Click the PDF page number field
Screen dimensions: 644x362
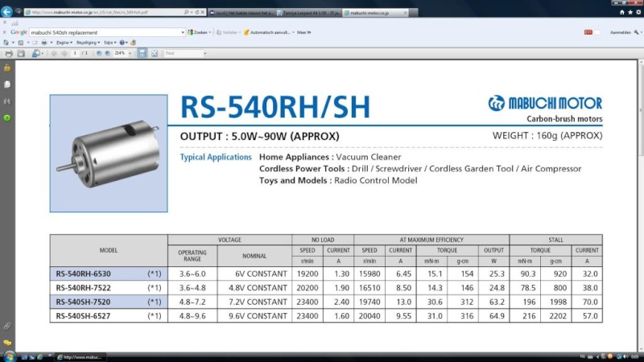pyautogui.click(x=75, y=53)
